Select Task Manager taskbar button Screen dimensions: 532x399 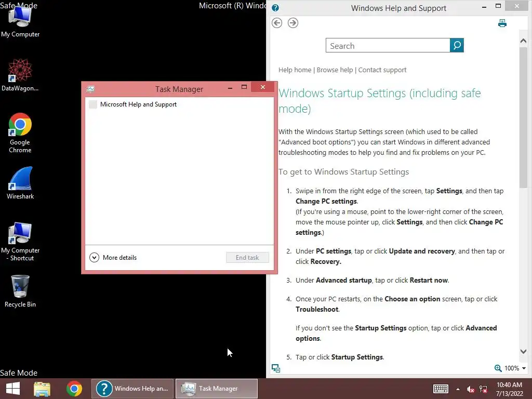point(217,389)
